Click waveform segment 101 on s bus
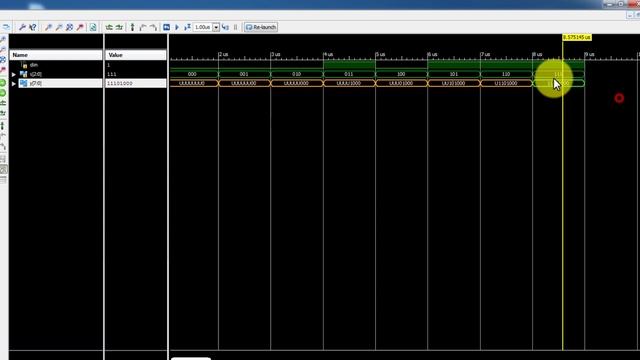Screen dimensions: 640x360 (x=454, y=74)
